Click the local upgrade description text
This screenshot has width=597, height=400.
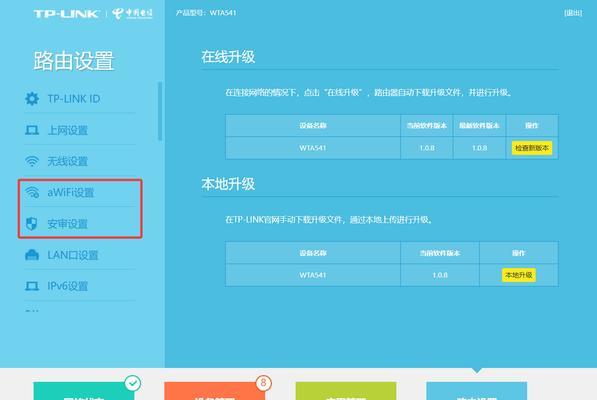(x=329, y=220)
